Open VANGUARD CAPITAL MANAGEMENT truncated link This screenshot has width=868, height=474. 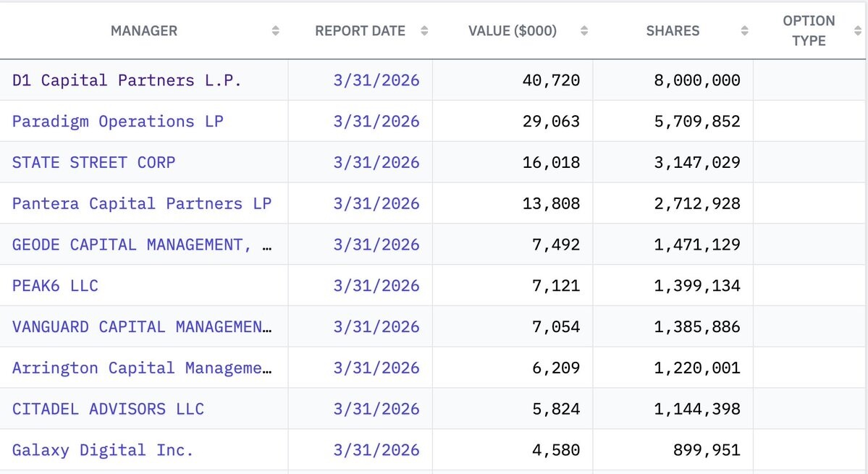(142, 327)
